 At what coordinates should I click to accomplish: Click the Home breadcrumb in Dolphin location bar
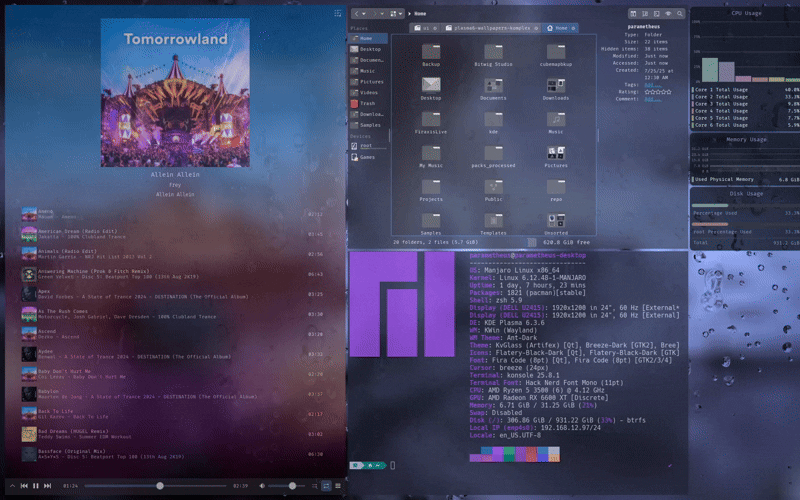click(420, 14)
